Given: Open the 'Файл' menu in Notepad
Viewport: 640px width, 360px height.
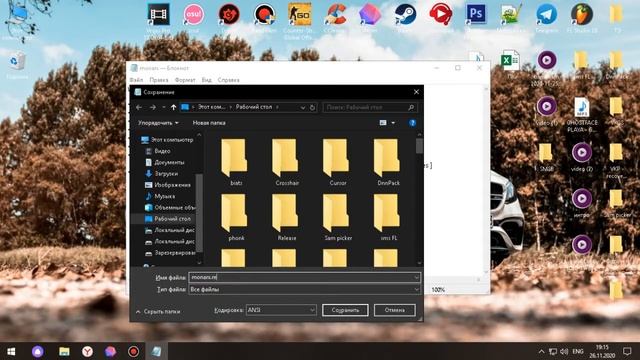Looking at the screenshot, I should point(136,80).
